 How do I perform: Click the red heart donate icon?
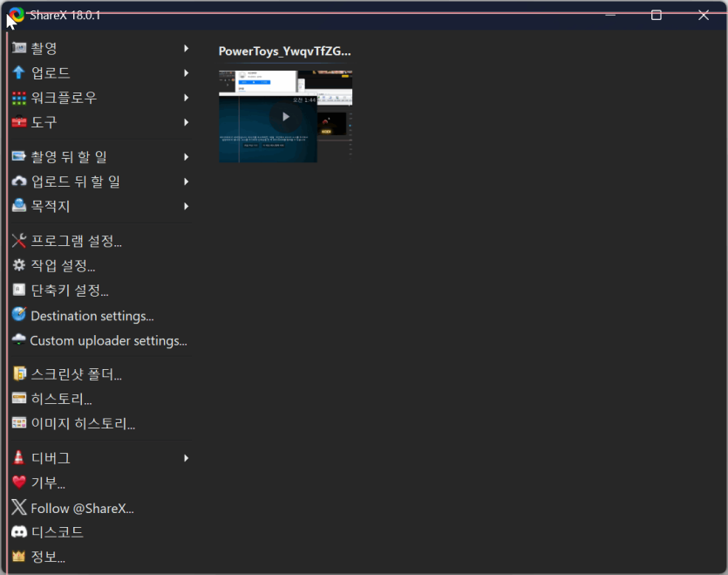coord(19,482)
